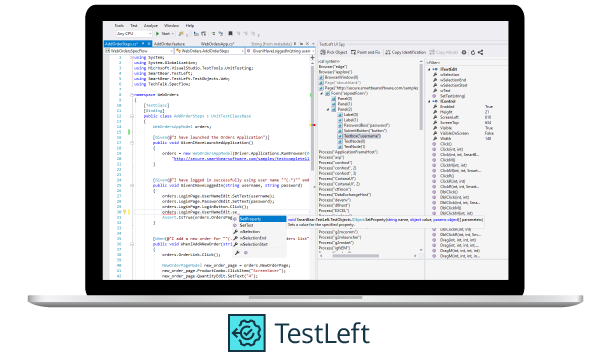Viewport: 601px width, 364px height.
Task: Open the Start button dropdown arrow
Action: 172,34
